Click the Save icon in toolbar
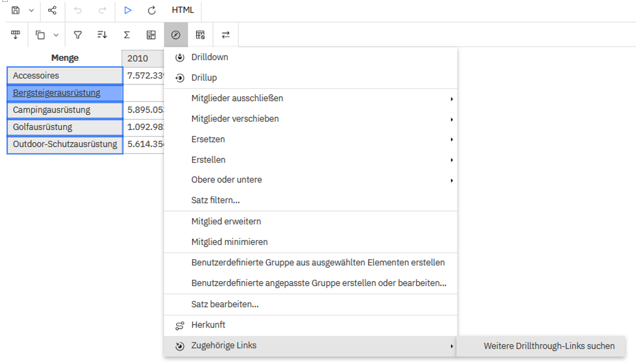 15,10
